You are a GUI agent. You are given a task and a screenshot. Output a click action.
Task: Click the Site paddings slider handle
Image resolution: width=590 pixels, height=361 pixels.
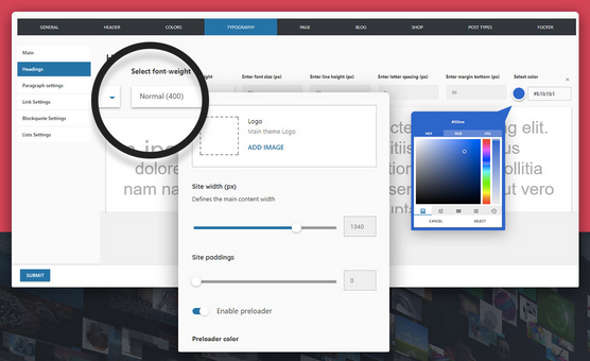point(196,282)
